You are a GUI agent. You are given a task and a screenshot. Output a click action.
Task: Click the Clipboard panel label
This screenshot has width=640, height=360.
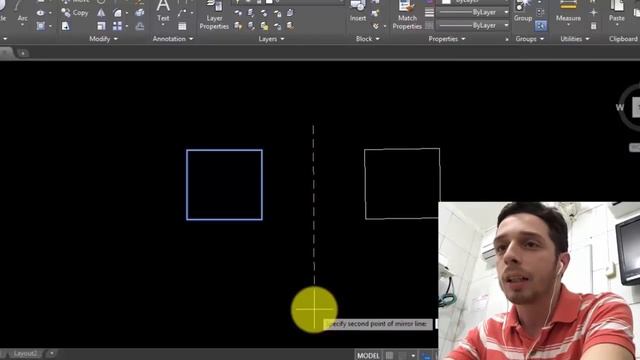(623, 39)
